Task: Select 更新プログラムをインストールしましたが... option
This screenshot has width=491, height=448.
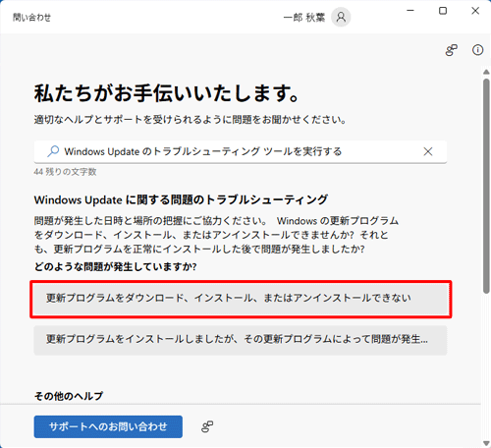Action: coord(241,340)
